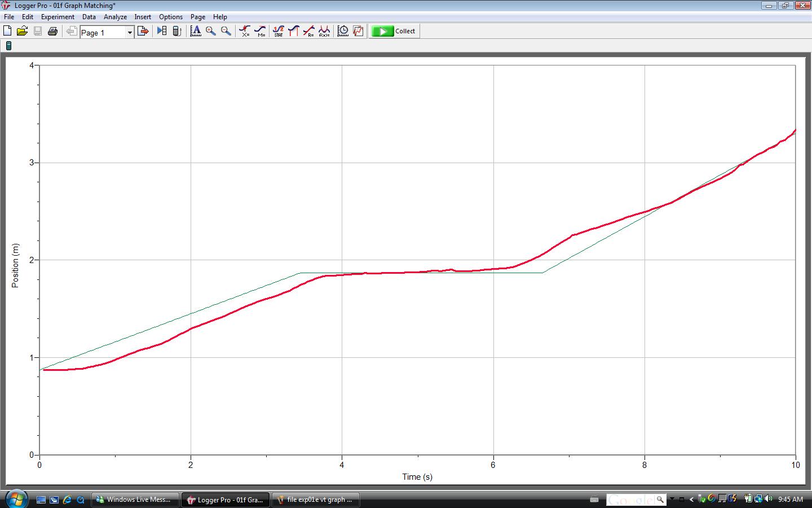
Task: Go to next page arrow icon
Action: click(x=143, y=31)
